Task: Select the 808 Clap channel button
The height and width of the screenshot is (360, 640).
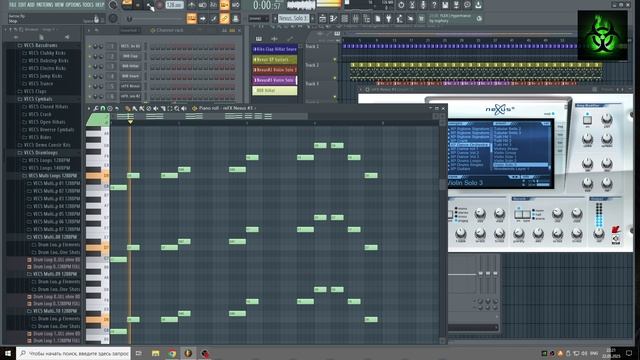Action: [x=130, y=56]
